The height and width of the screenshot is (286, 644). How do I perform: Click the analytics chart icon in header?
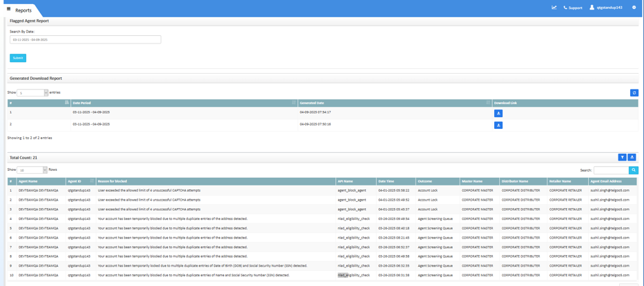[554, 8]
